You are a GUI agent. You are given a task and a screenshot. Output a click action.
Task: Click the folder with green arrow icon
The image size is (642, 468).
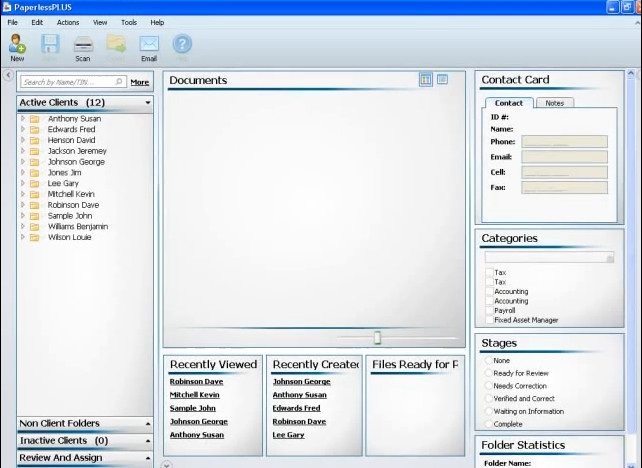click(x=116, y=43)
